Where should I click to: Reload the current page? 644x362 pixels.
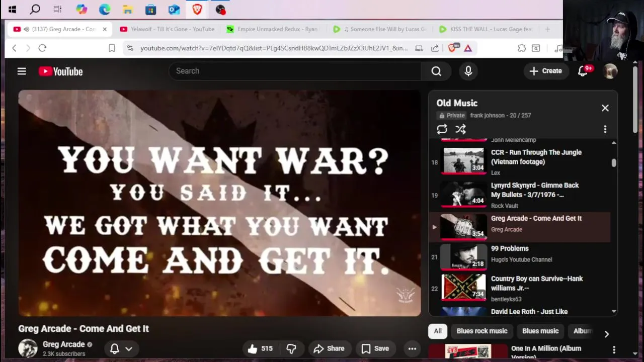pos(42,48)
